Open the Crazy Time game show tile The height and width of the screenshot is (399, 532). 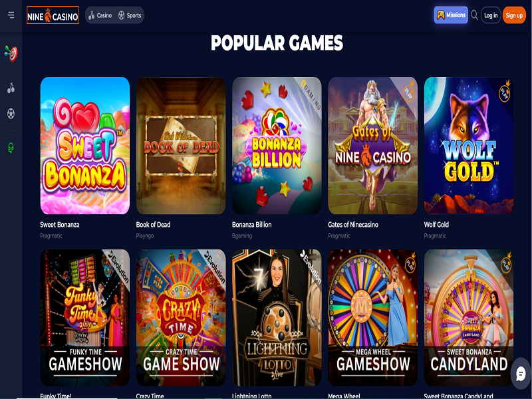coord(181,318)
